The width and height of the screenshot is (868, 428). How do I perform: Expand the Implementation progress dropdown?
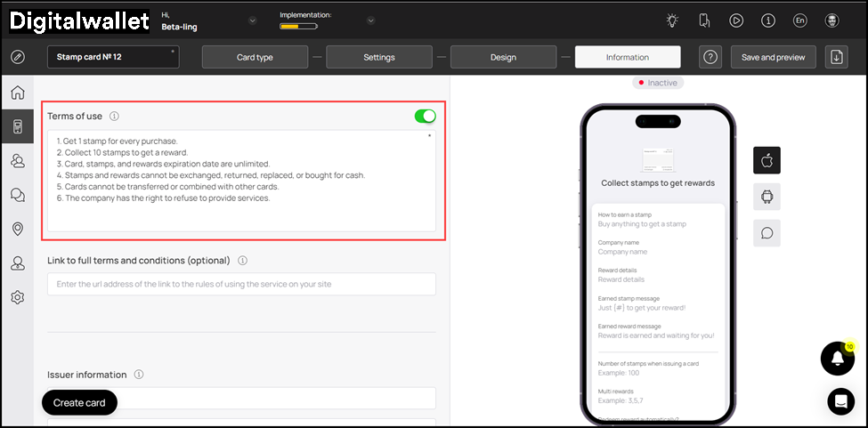coord(370,21)
